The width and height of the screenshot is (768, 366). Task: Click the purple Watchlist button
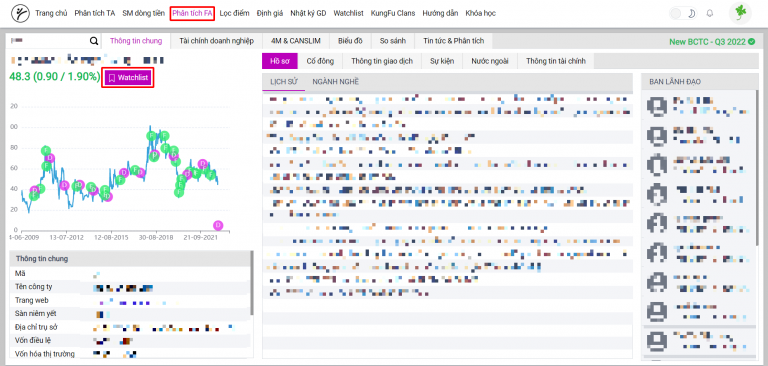coord(128,78)
